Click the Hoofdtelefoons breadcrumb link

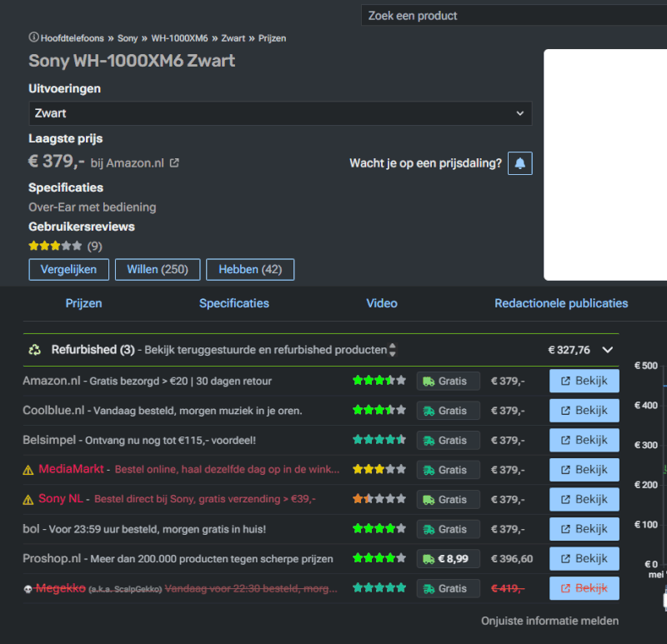(x=73, y=38)
